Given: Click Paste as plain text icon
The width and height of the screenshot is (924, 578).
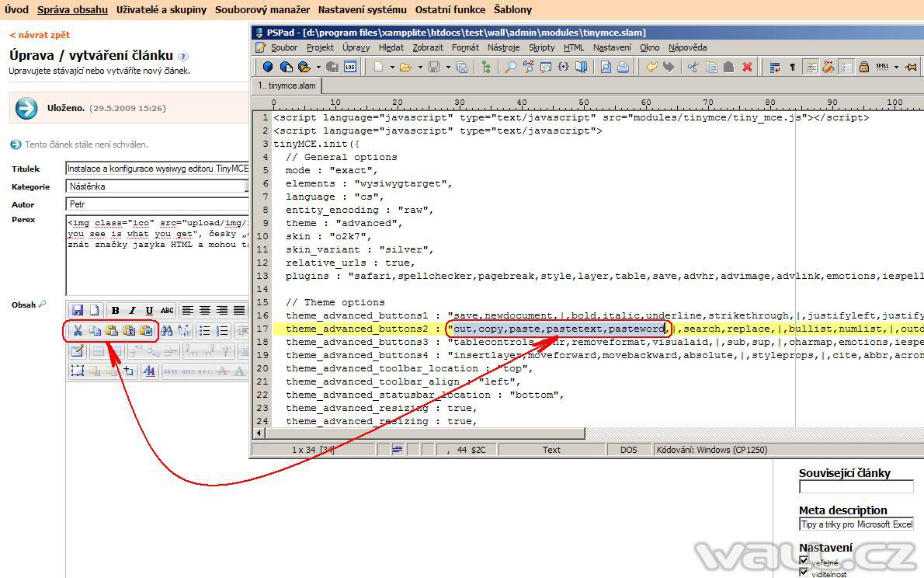Looking at the screenshot, I should pyautogui.click(x=128, y=331).
